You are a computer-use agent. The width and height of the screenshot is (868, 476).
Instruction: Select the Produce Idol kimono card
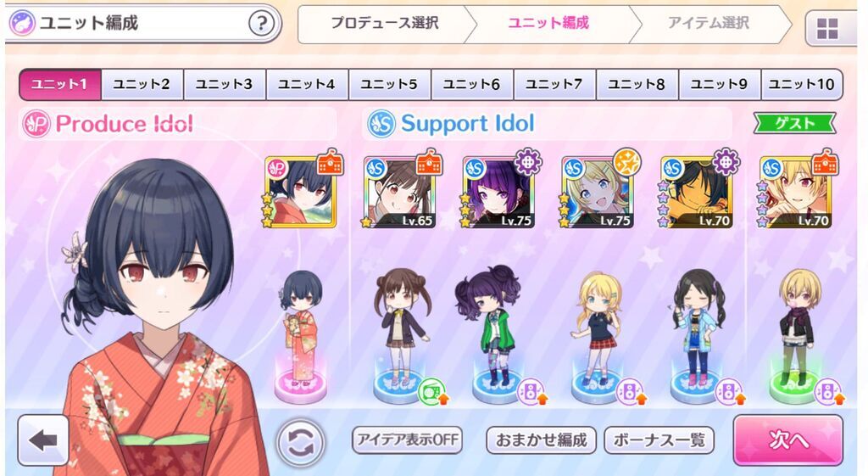coord(301,192)
